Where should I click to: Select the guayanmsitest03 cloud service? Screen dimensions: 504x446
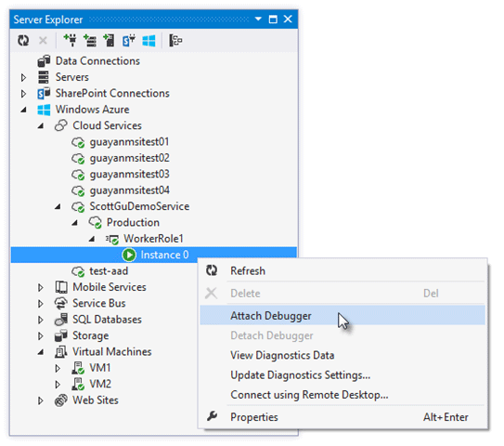(129, 175)
